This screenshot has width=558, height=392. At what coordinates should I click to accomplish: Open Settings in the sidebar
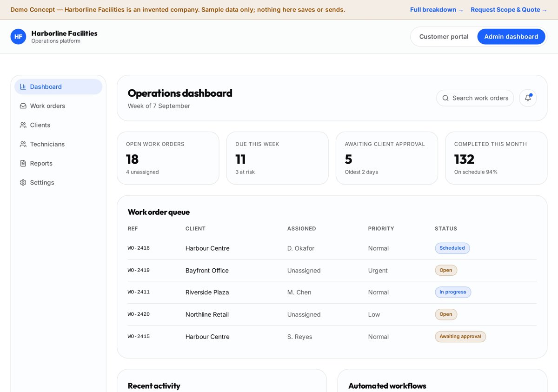click(59, 182)
